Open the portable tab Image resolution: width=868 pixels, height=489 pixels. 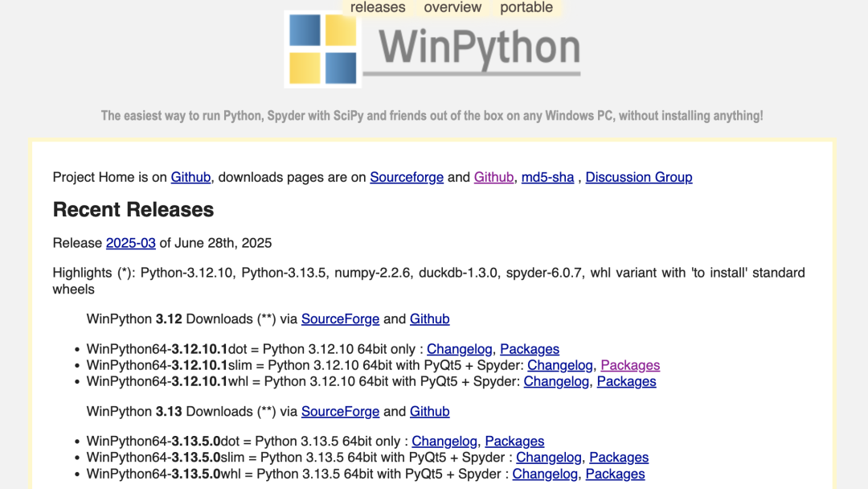click(x=526, y=7)
